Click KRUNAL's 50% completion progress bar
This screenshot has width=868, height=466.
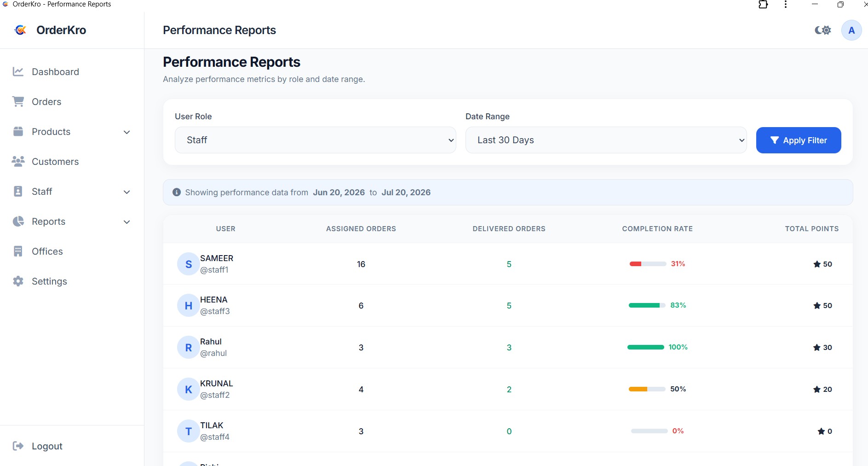click(x=647, y=389)
